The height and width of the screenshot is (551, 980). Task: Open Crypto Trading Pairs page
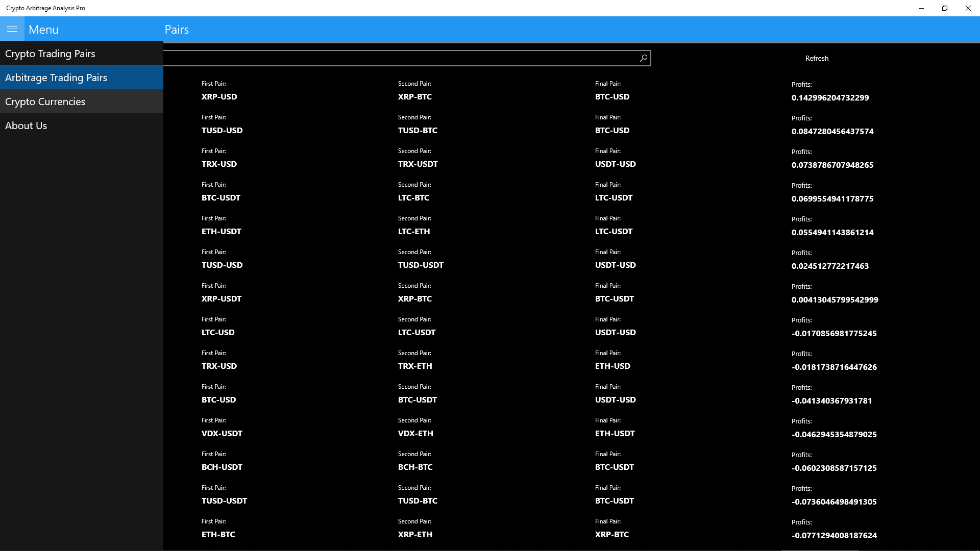tap(50, 54)
